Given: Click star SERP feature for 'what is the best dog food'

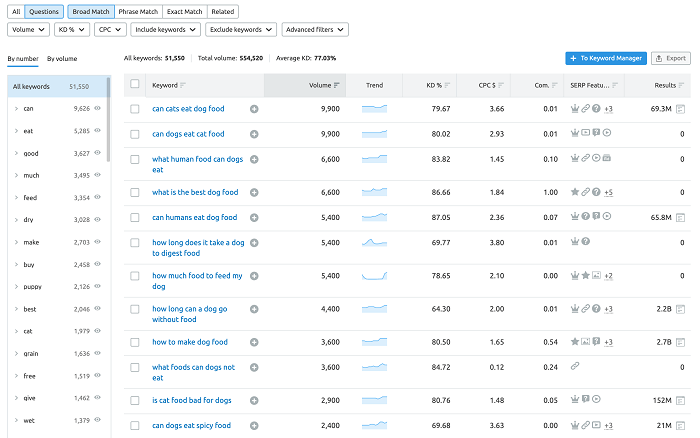Looking at the screenshot, I should (575, 192).
